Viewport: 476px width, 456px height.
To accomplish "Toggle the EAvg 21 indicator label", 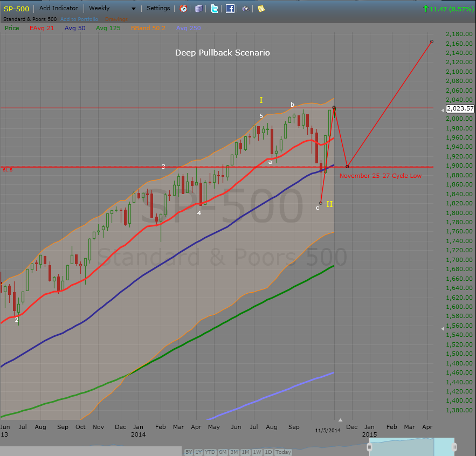I will point(42,28).
